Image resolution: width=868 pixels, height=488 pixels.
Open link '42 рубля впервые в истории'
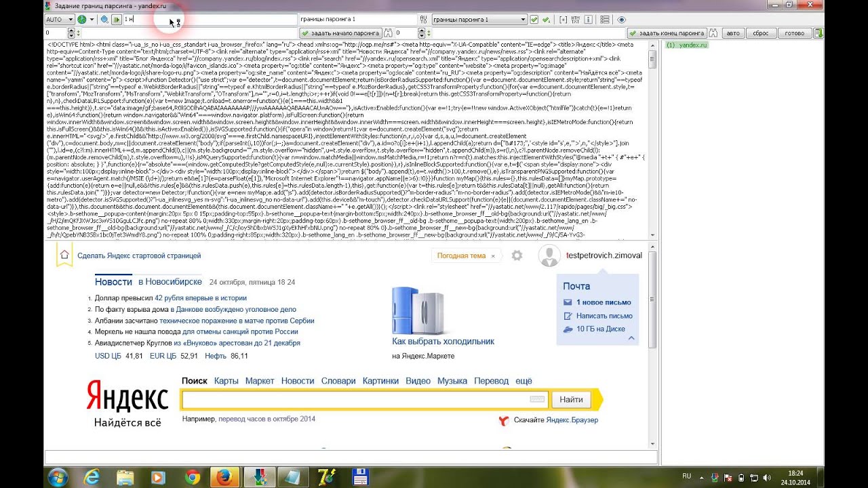(x=201, y=298)
